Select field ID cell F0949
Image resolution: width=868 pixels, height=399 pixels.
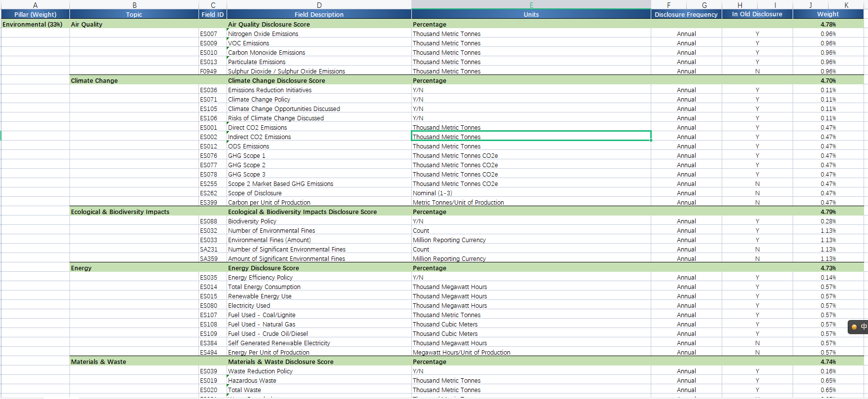tap(213, 71)
